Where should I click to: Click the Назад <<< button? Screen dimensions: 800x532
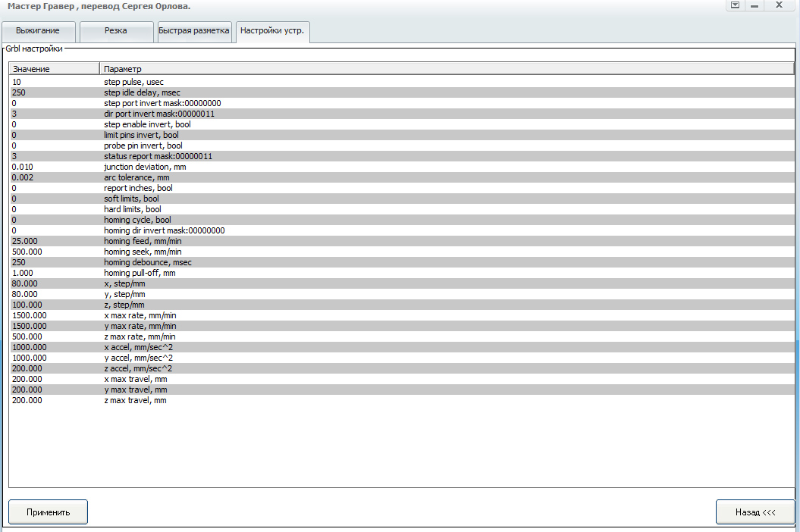[x=755, y=512]
